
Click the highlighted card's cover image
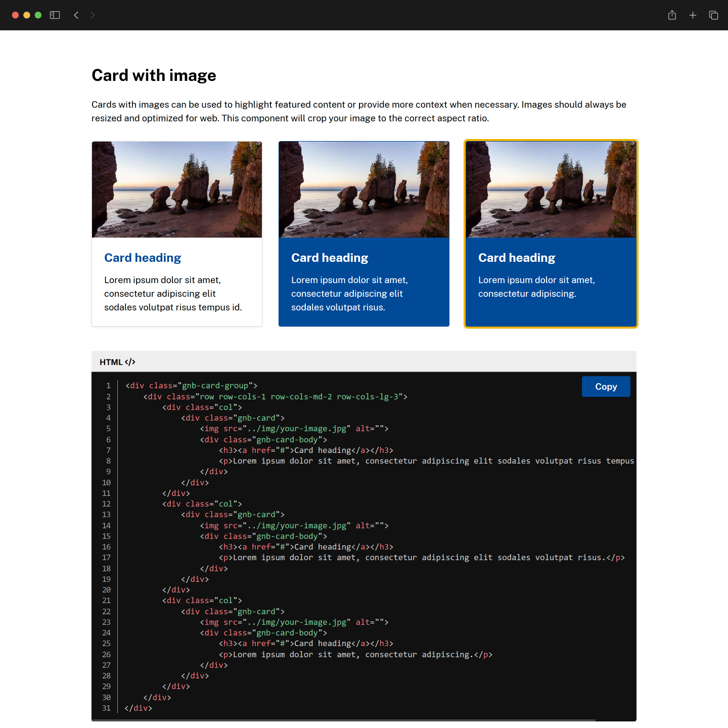(551, 190)
